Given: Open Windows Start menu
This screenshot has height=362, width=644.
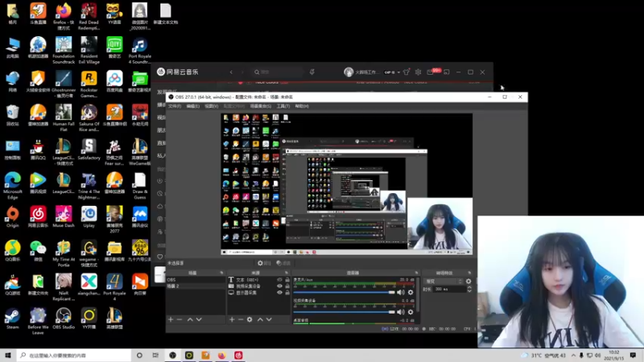Looking at the screenshot, I should pos(7,356).
